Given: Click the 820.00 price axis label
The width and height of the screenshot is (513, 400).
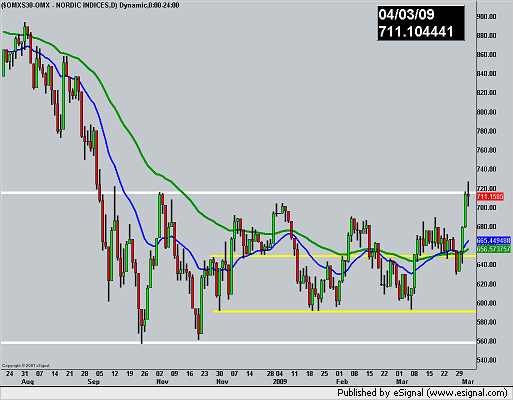Looking at the screenshot, I should 487,92.
